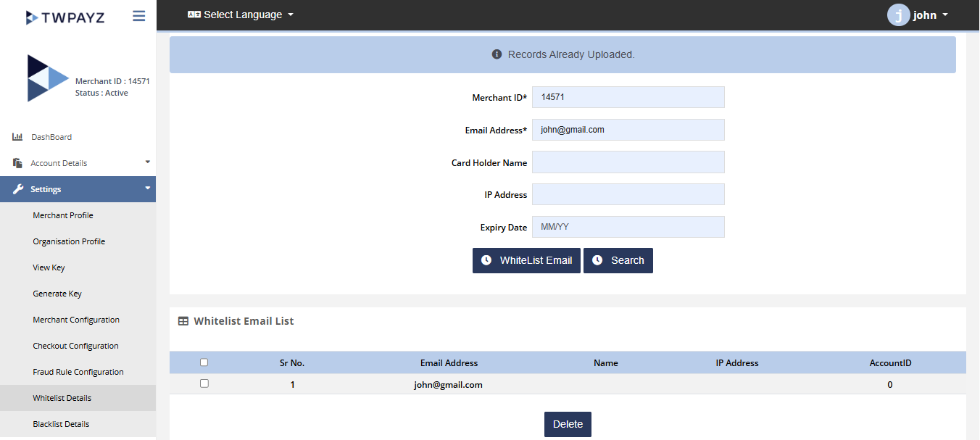The image size is (980, 440).
Task: Click the Account Details documents icon
Action: click(x=18, y=163)
